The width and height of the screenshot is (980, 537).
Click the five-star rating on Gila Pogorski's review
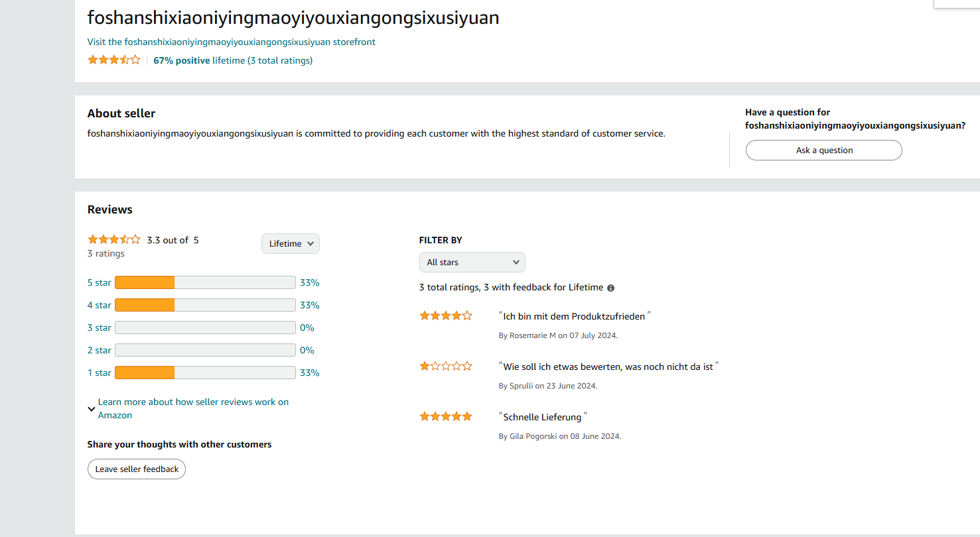446,417
